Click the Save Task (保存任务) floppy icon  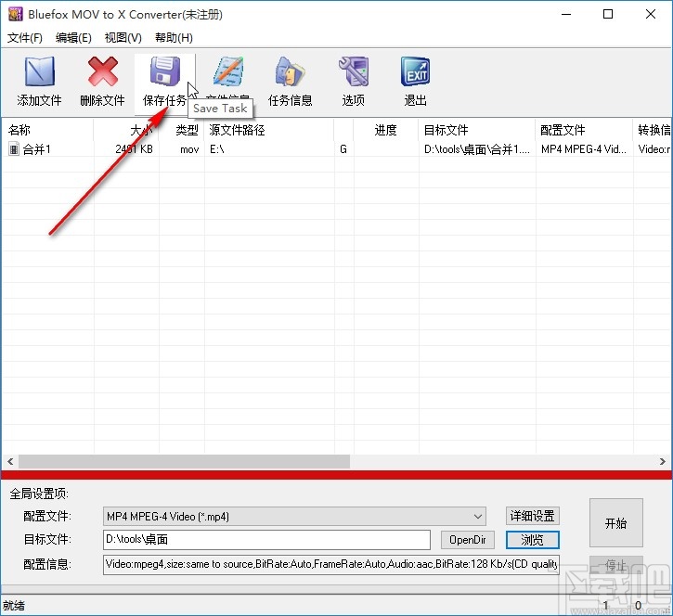[x=165, y=71]
